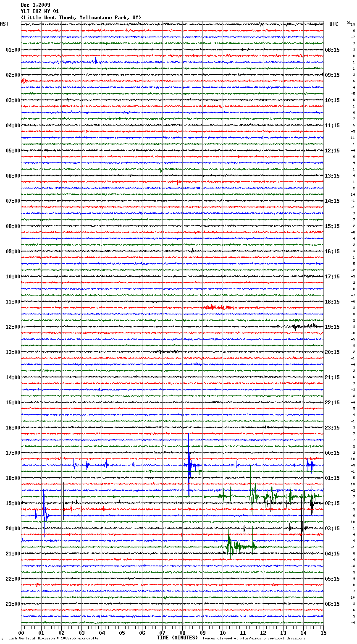Select the MST time label "06:00"
The height and width of the screenshot is (644, 357).
(13, 176)
